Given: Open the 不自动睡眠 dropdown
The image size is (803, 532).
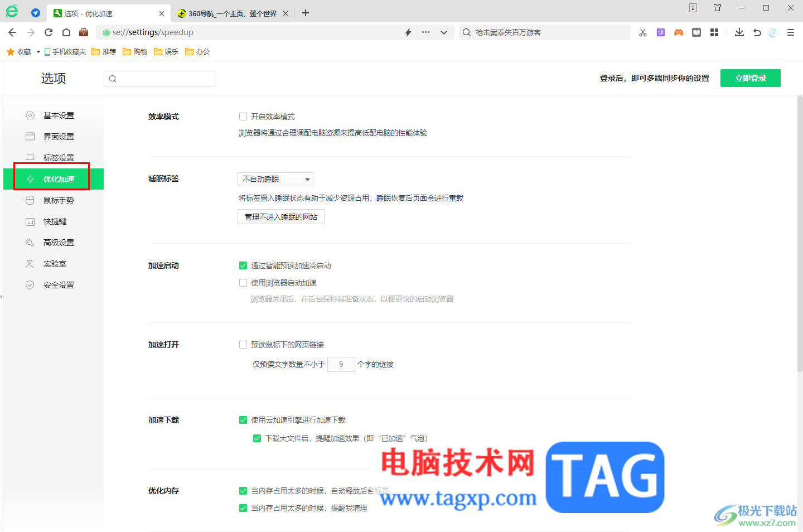Looking at the screenshot, I should 275,179.
